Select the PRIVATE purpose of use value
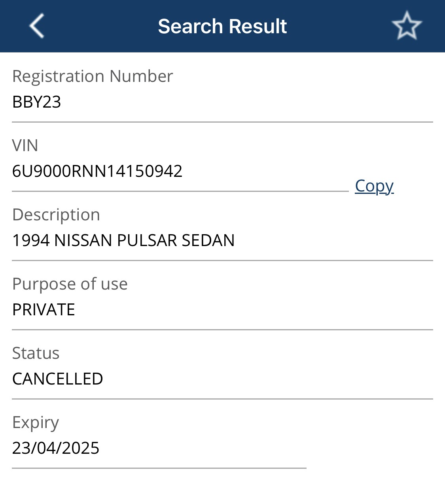 [44, 310]
